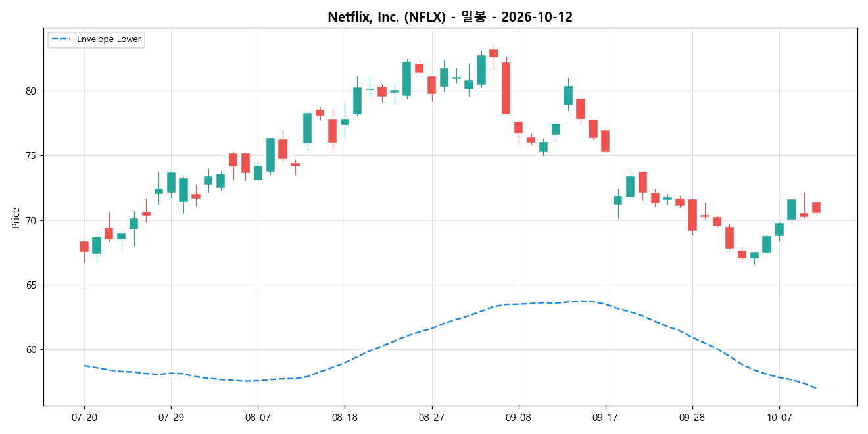Click the 09-08 x-axis date label

[518, 417]
